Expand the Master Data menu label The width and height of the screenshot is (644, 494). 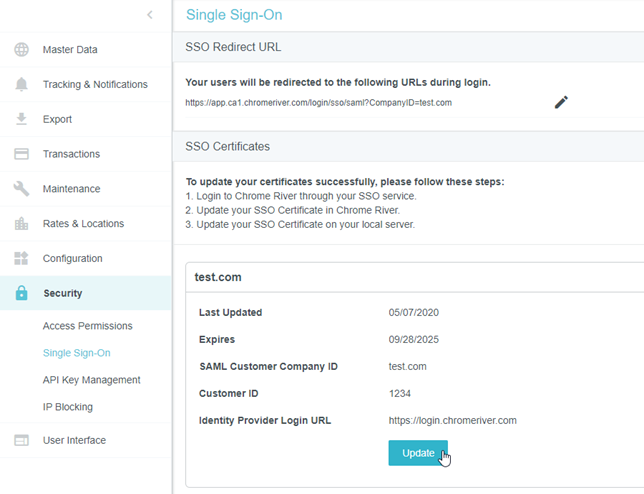(70, 50)
